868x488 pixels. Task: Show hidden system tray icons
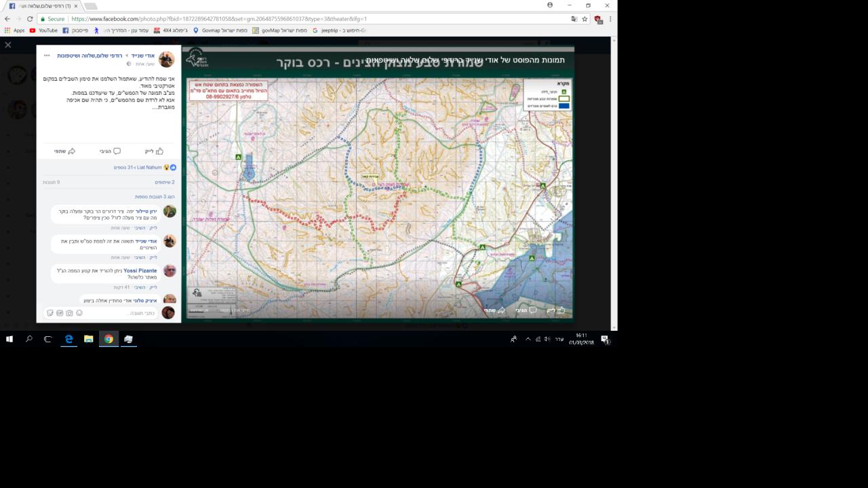[528, 339]
